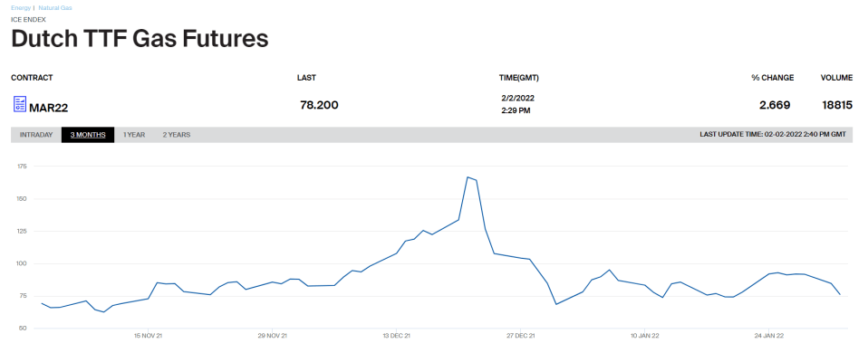Click the last update time text

click(x=773, y=135)
